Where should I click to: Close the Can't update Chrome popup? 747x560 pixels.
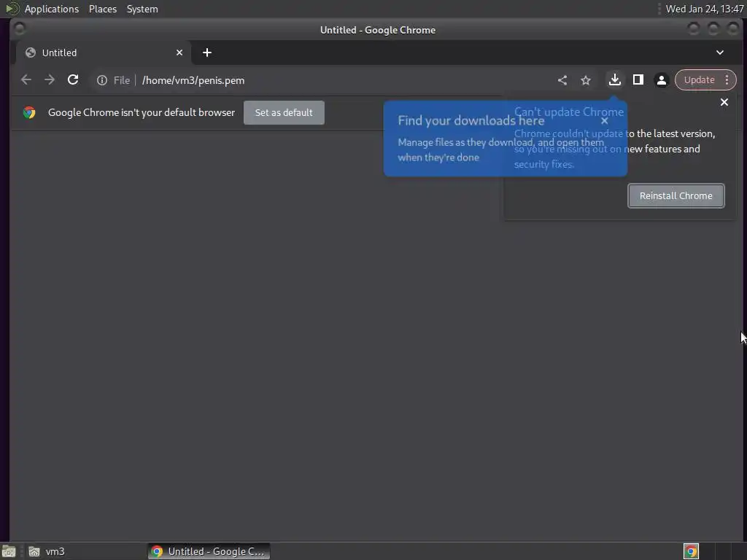pos(724,102)
